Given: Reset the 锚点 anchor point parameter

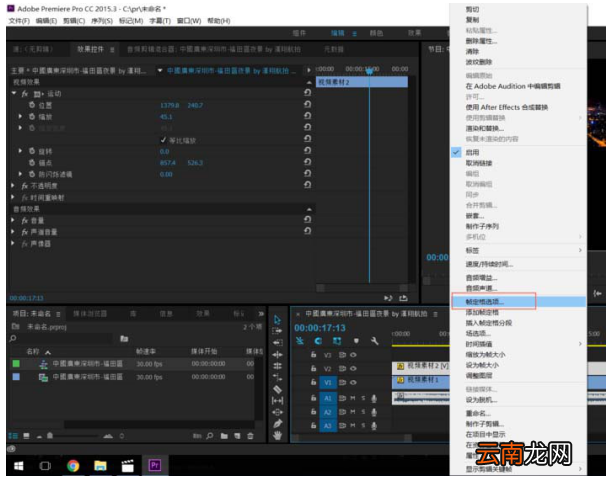Looking at the screenshot, I should (x=307, y=162).
